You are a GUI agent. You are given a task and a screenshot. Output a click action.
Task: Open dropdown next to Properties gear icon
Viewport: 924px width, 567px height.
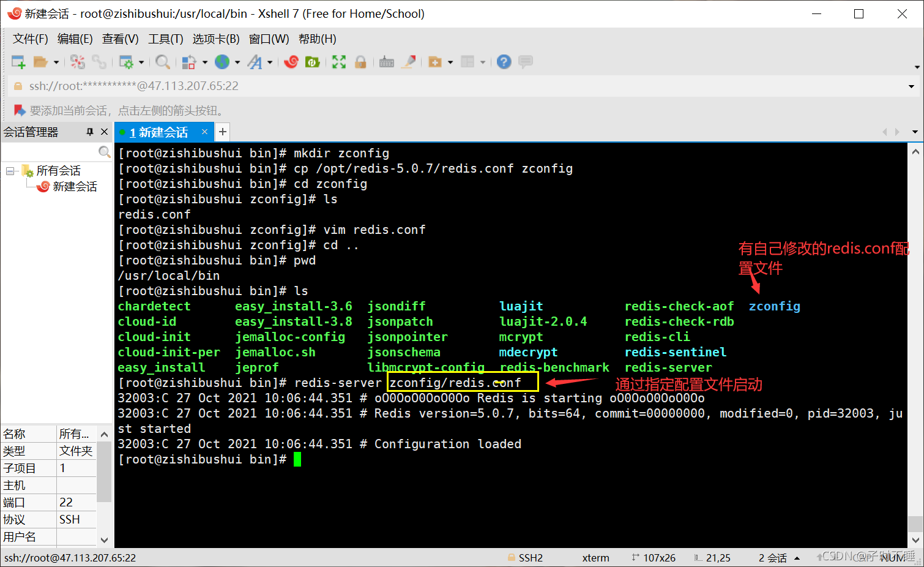[x=141, y=62]
